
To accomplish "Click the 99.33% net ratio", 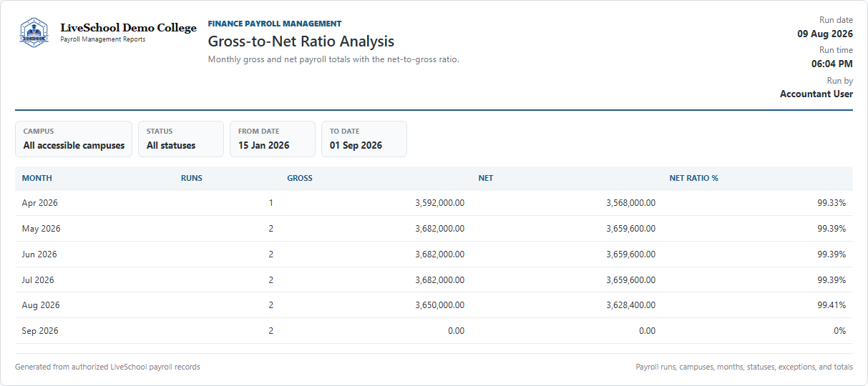I will [832, 203].
